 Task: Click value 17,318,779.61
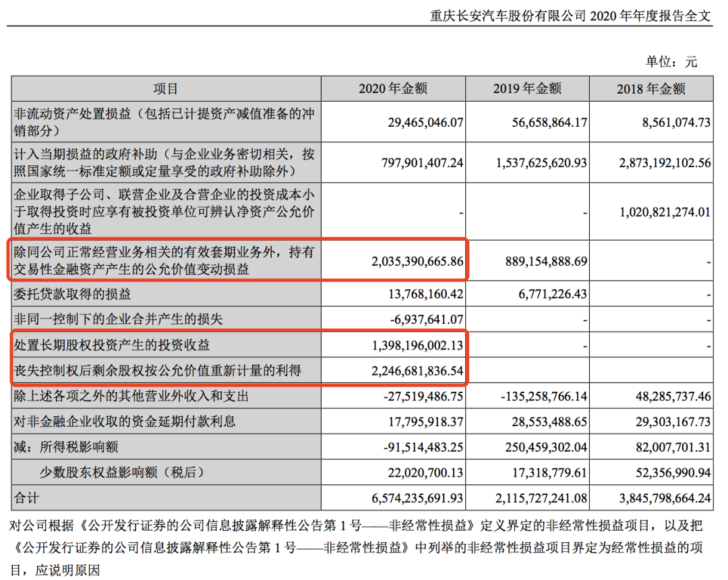(x=549, y=473)
